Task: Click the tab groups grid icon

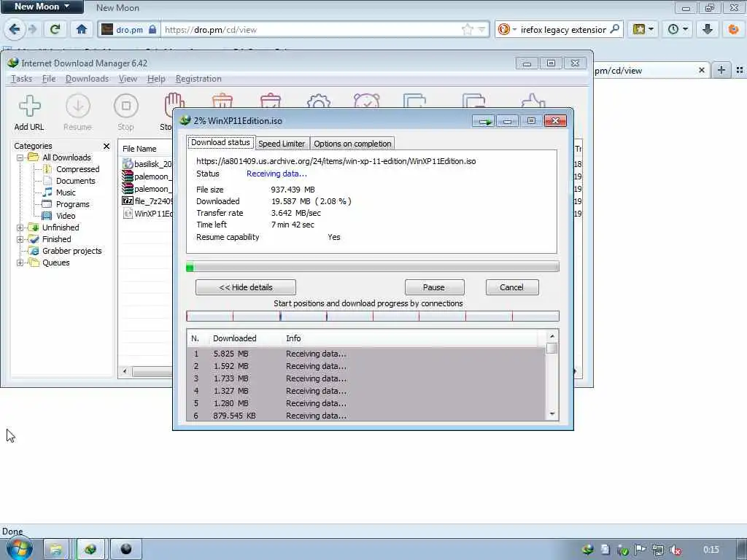Action: (740, 70)
